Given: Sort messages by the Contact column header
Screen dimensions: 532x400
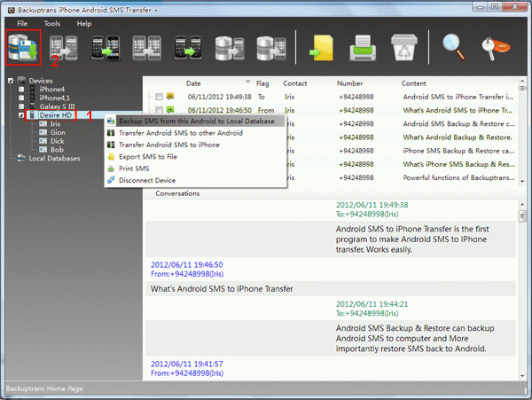Looking at the screenshot, I should [x=295, y=83].
